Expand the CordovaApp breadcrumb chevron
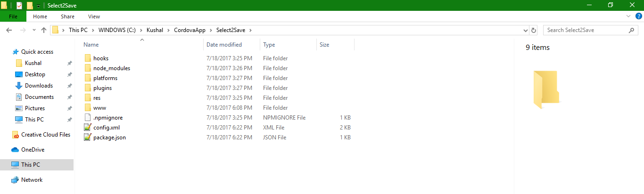Image resolution: width=644 pixels, height=194 pixels. 212,30
